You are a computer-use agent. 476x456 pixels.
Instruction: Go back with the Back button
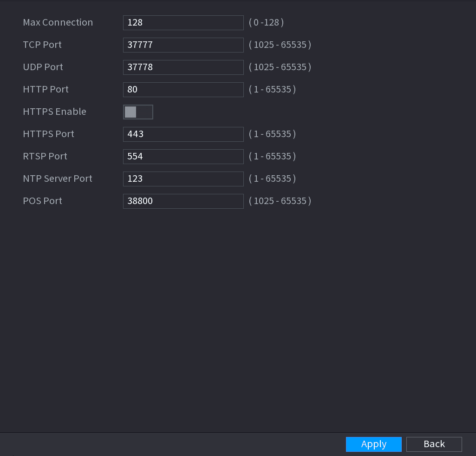coord(434,444)
